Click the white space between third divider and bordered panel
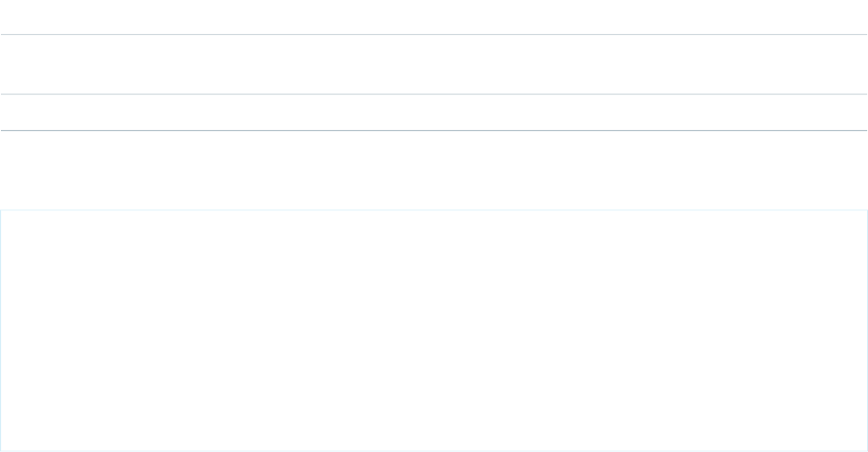Viewport: 868px width, 452px height. (434, 170)
